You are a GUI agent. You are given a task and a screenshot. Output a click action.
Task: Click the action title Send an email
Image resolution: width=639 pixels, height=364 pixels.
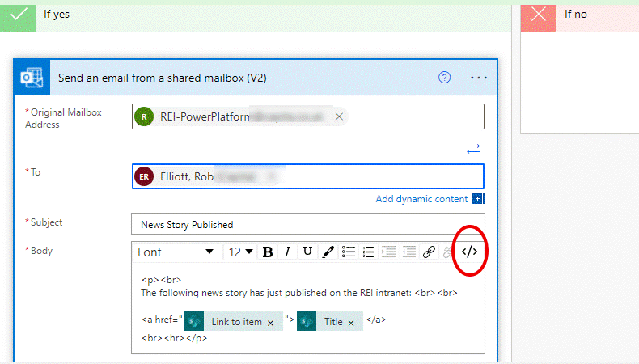tap(163, 78)
